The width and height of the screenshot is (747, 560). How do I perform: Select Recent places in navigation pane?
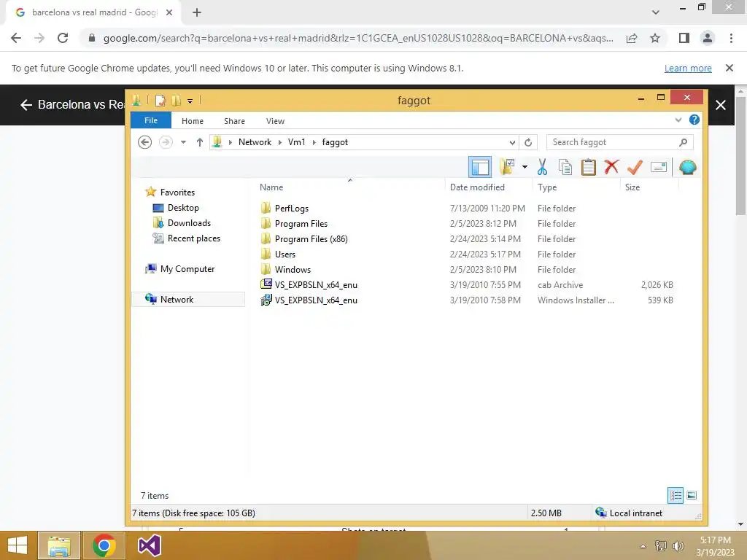tap(186, 238)
